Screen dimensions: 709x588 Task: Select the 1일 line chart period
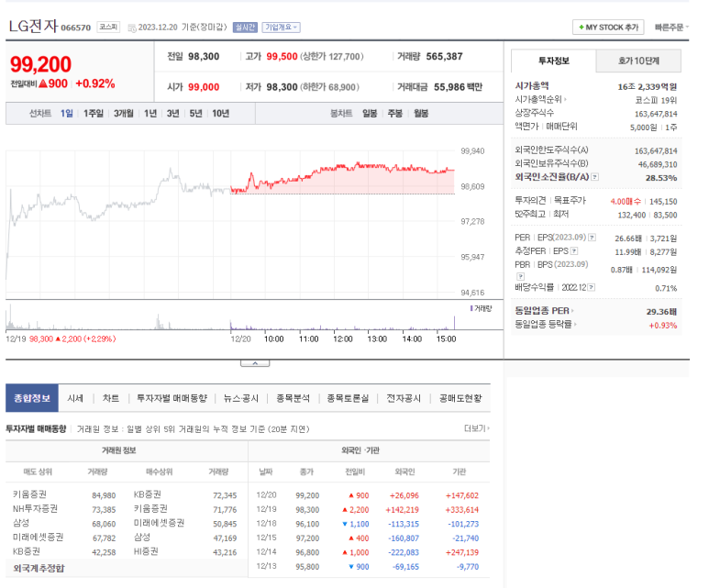(66, 114)
